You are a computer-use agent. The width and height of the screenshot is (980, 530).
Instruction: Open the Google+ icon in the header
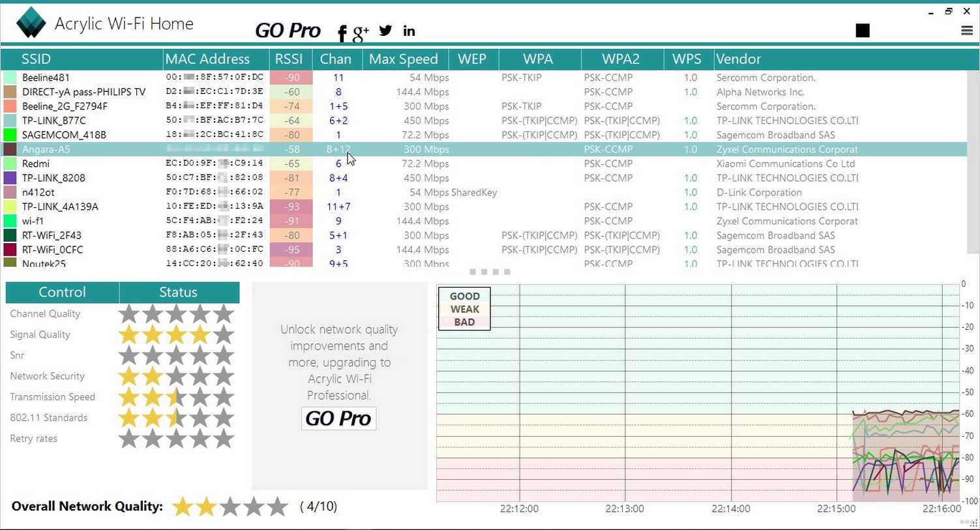click(x=361, y=33)
